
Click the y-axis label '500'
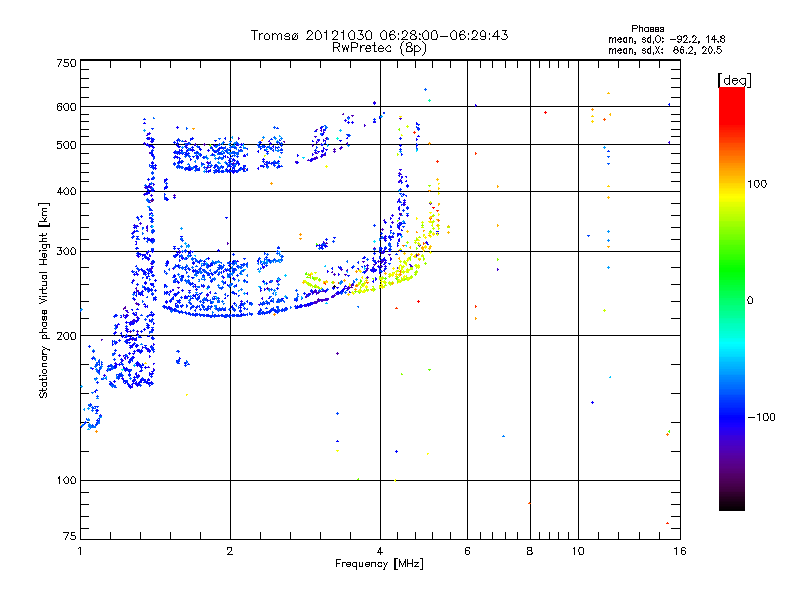tap(66, 145)
